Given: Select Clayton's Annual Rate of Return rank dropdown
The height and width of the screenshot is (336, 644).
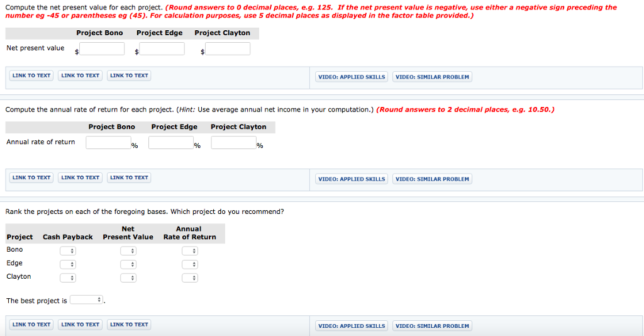Looking at the screenshot, I should tap(190, 277).
